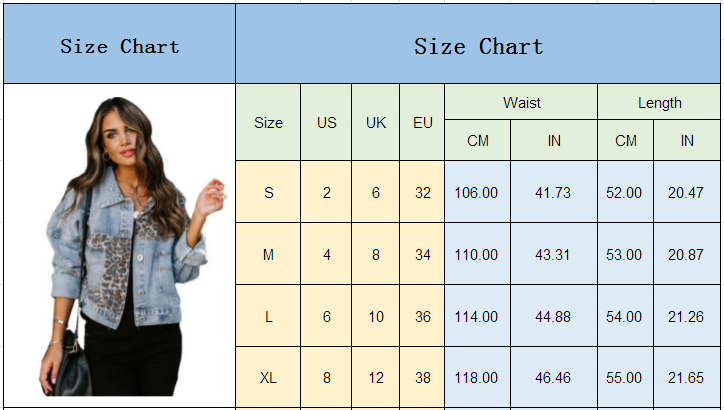This screenshot has height=410, width=724.
Task: Select the length inches 21.65 cell
Action: pos(687,377)
